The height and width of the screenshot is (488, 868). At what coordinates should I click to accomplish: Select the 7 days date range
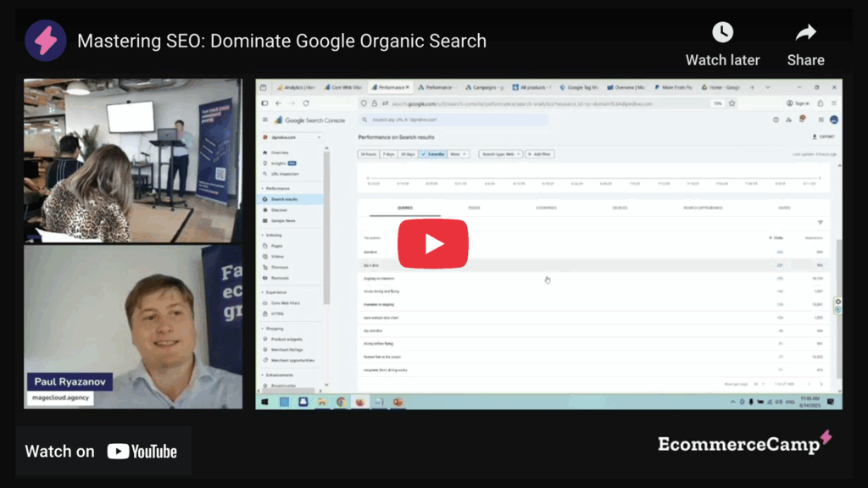pos(388,154)
